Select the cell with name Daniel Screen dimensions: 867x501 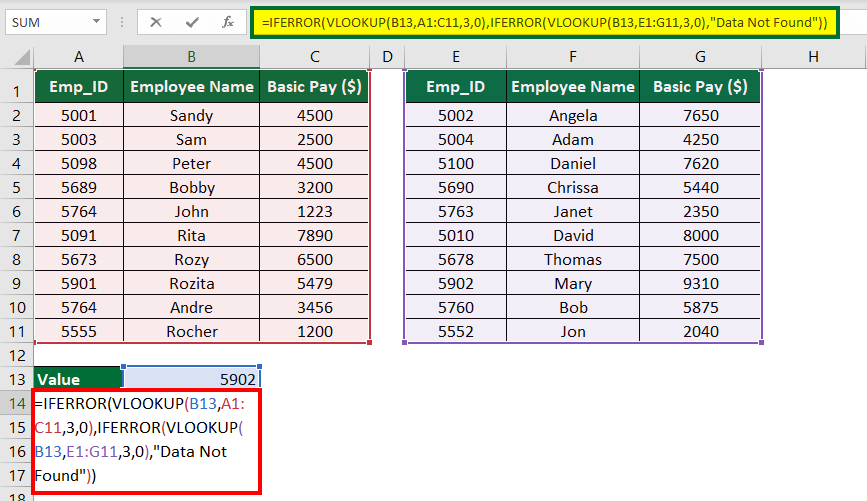pyautogui.click(x=573, y=164)
